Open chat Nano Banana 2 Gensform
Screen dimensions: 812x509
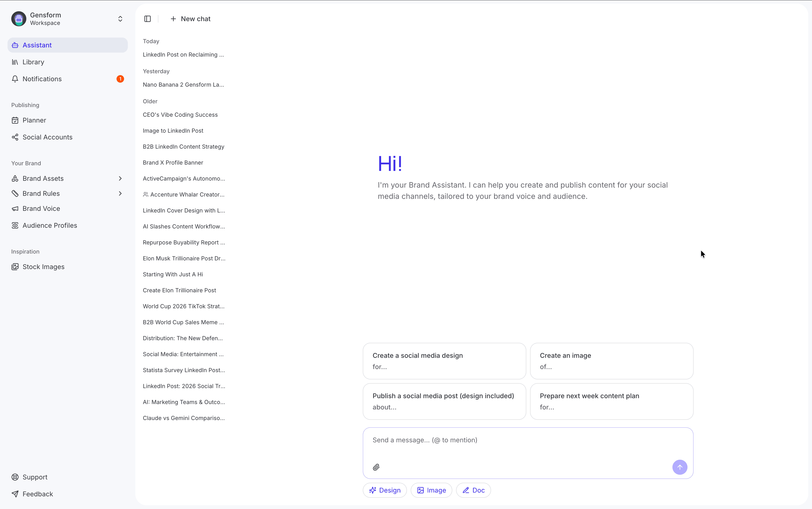coord(183,85)
